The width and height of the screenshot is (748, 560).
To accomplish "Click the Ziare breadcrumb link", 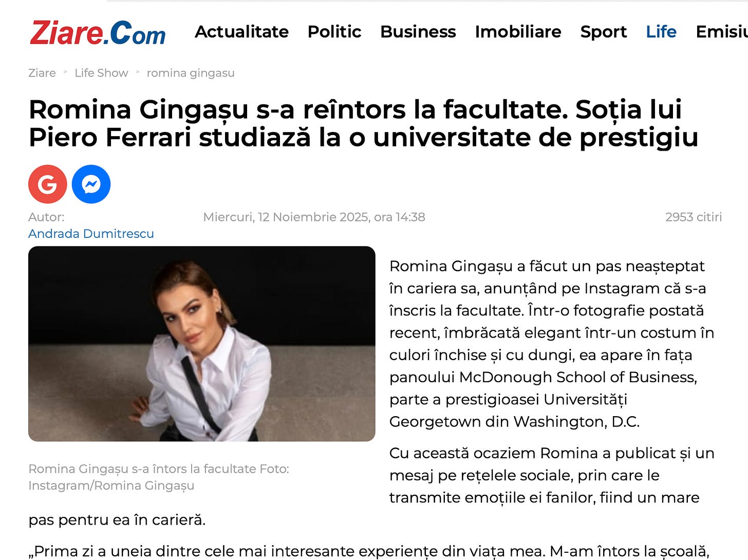I will (42, 73).
